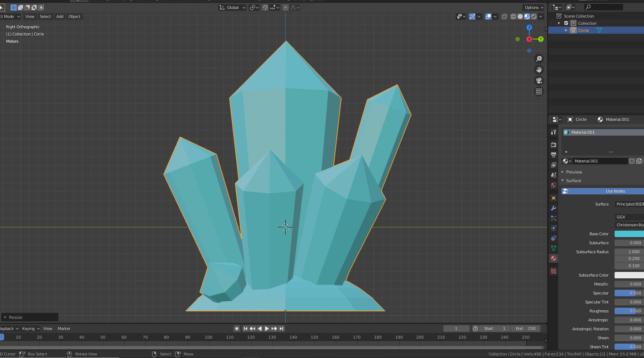
Task: Switch to wireframe viewport shading
Action: click(513, 17)
